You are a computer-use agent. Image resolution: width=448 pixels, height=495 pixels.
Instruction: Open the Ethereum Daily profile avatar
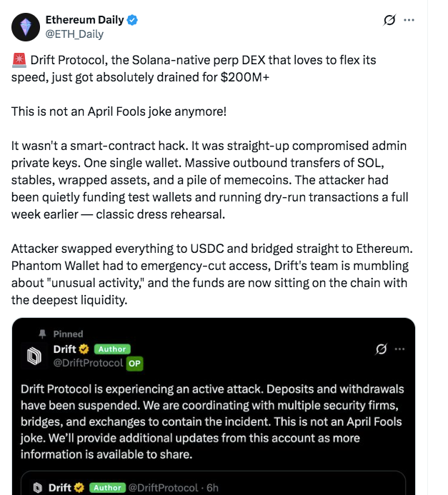(26, 27)
